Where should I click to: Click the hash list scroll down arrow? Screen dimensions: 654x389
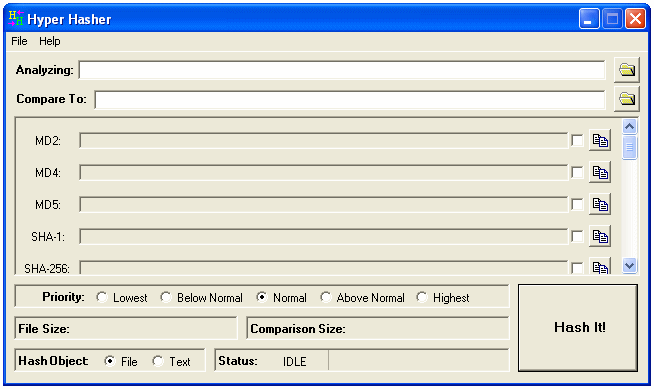[x=629, y=265]
